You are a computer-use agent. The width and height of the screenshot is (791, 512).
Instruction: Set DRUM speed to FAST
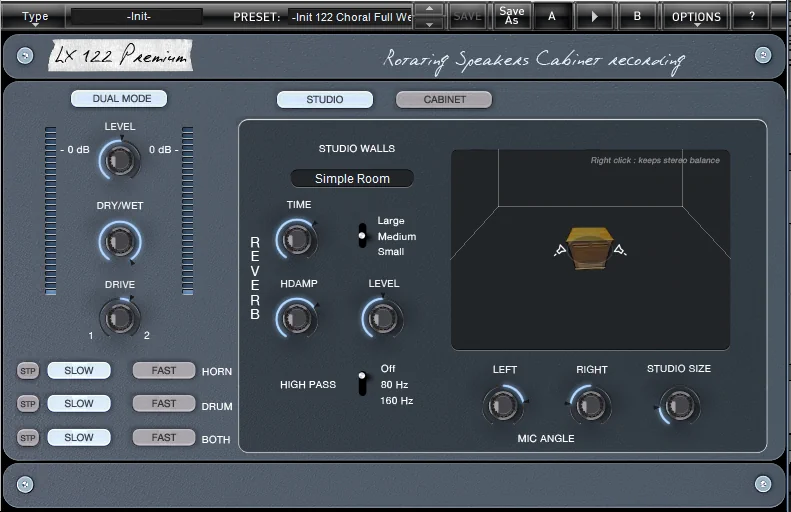[164, 404]
